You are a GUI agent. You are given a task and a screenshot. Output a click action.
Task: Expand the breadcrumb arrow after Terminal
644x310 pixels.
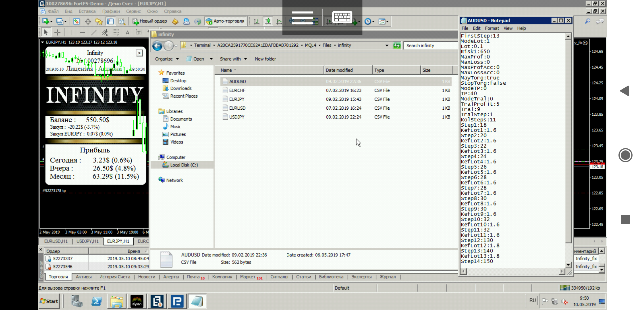click(214, 45)
